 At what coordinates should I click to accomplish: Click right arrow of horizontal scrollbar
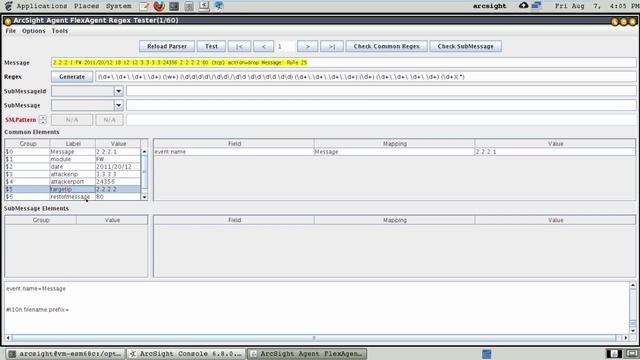click(625, 338)
